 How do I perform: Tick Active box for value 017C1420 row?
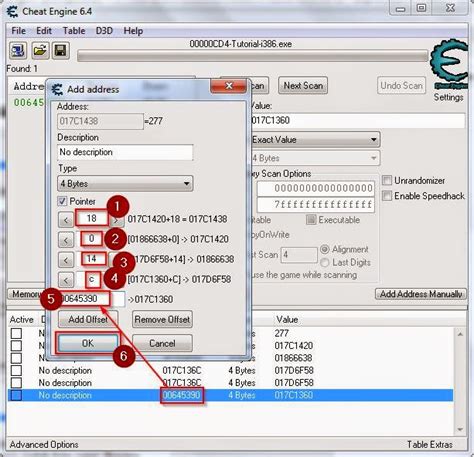point(16,346)
